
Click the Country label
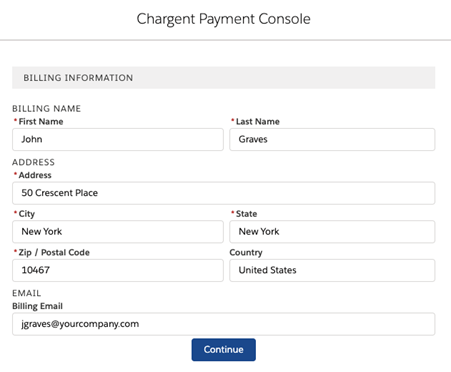(246, 253)
